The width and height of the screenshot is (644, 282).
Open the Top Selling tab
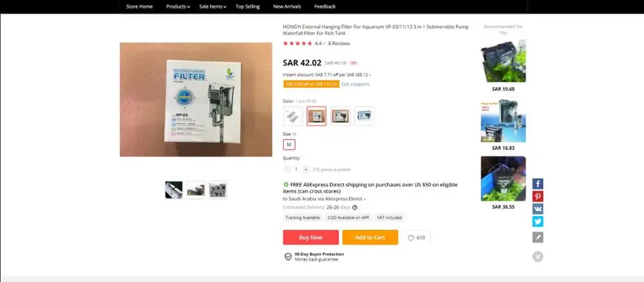[248, 6]
